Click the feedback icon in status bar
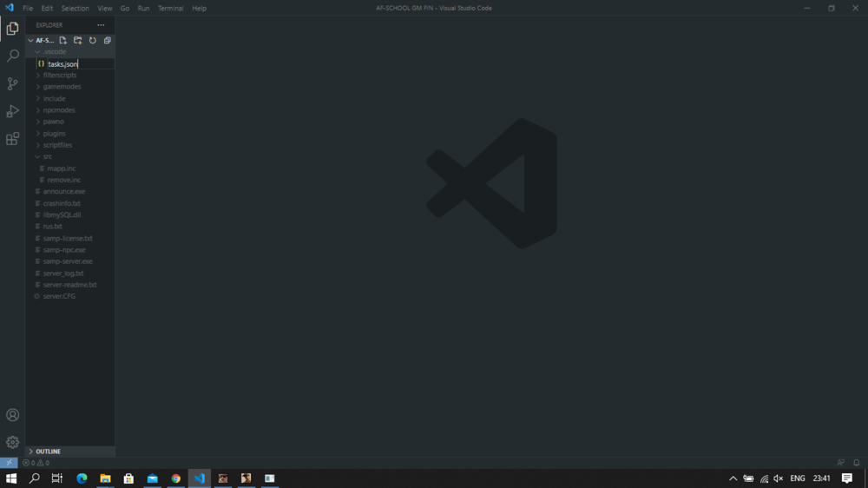 (841, 463)
